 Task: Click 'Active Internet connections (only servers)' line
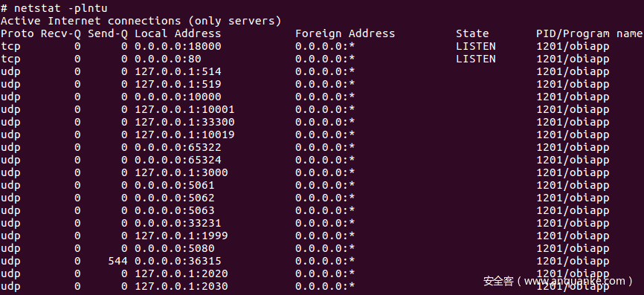click(141, 21)
